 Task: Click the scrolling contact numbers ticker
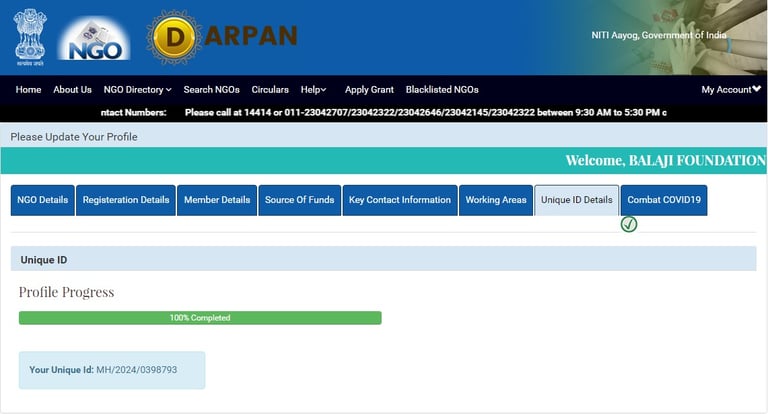[x=384, y=113]
